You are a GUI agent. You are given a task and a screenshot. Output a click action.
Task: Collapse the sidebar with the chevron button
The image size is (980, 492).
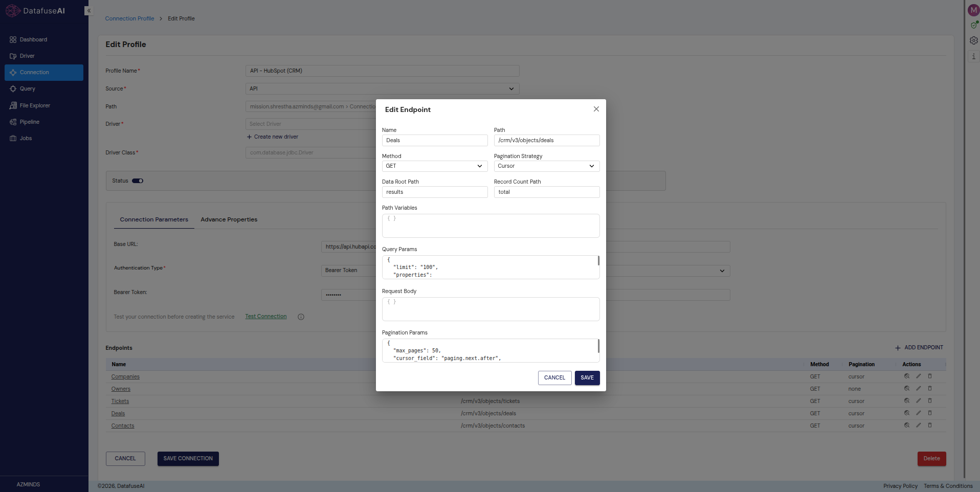88,11
